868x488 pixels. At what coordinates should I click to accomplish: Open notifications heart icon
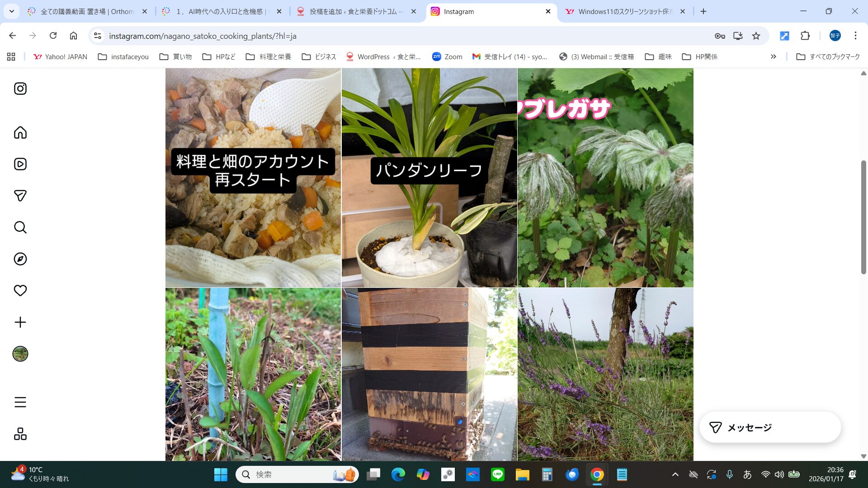click(20, 291)
